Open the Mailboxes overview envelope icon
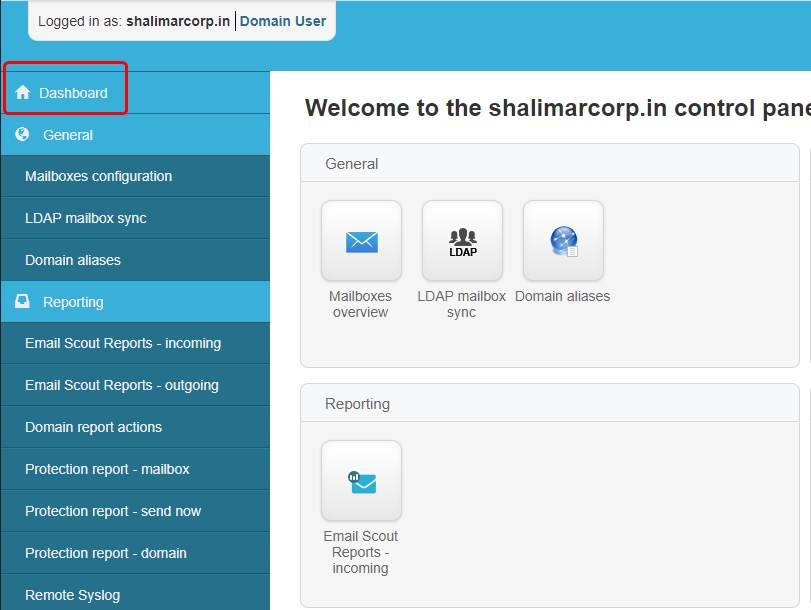Image resolution: width=811 pixels, height=610 pixels. click(361, 241)
